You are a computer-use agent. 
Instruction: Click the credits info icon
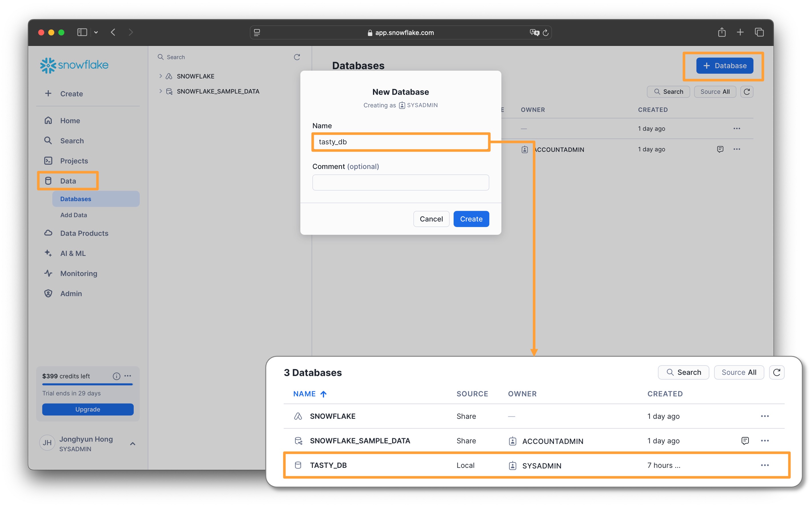116,376
